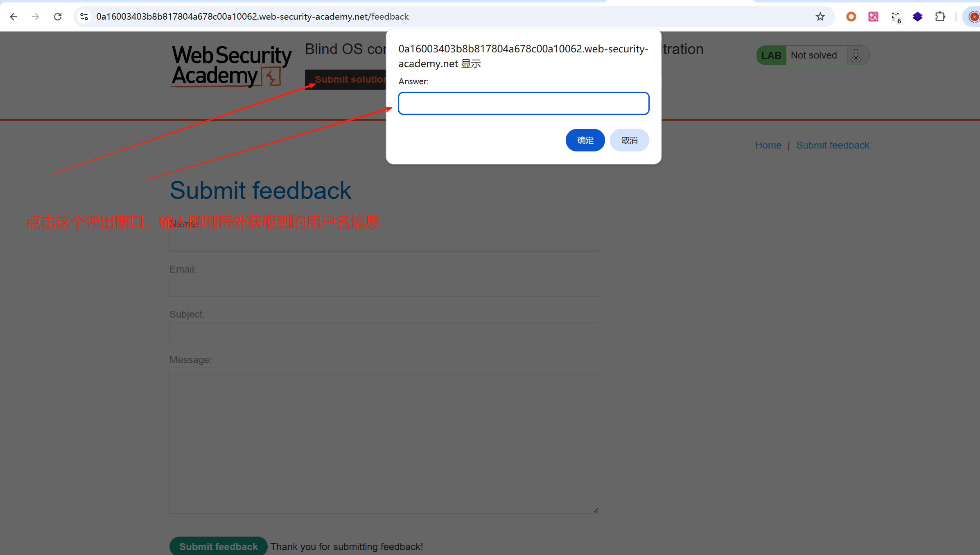Bookmark this page with the star icon

pyautogui.click(x=820, y=17)
